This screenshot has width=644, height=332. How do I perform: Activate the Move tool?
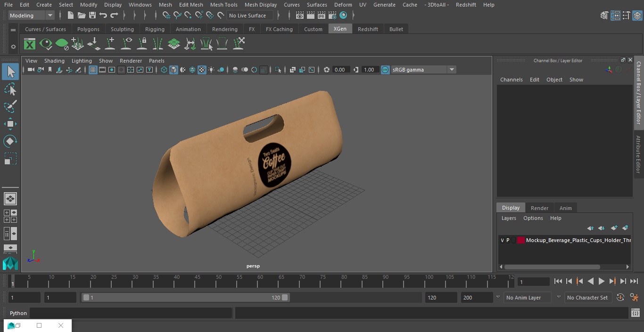(x=10, y=124)
